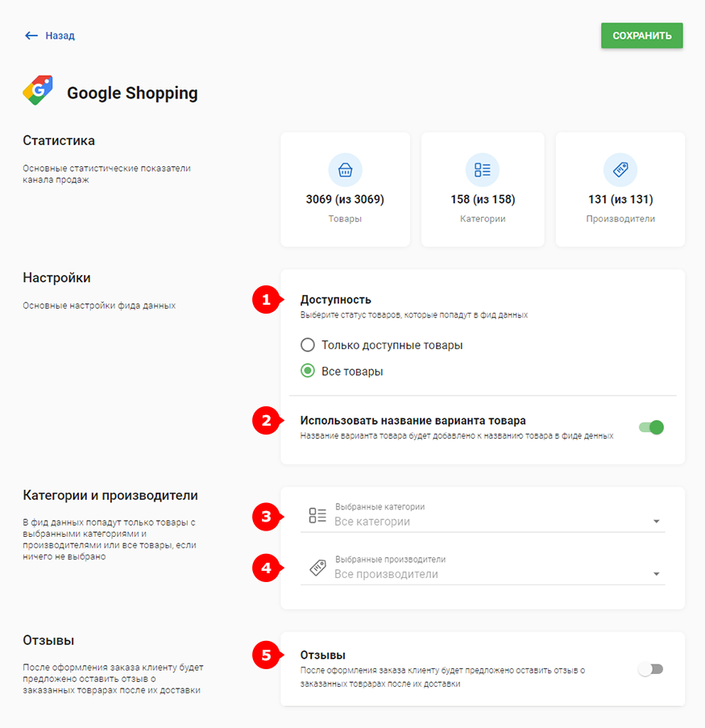This screenshot has width=705, height=728.
Task: Click the basket icon above Товары
Action: click(x=345, y=170)
